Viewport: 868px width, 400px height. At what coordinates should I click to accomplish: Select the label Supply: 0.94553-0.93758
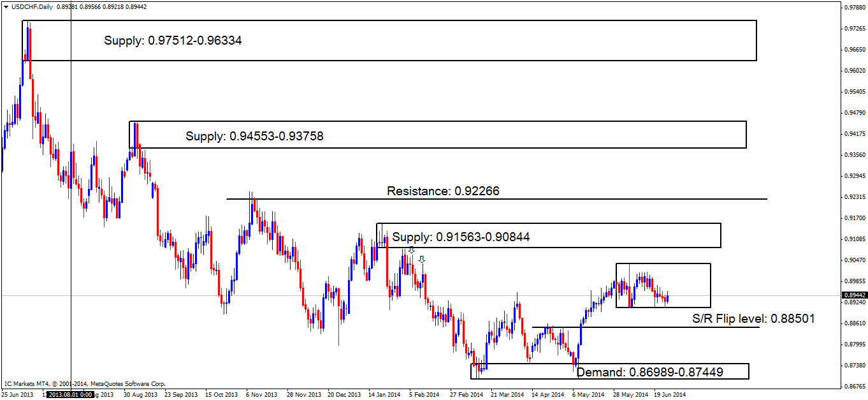click(255, 136)
